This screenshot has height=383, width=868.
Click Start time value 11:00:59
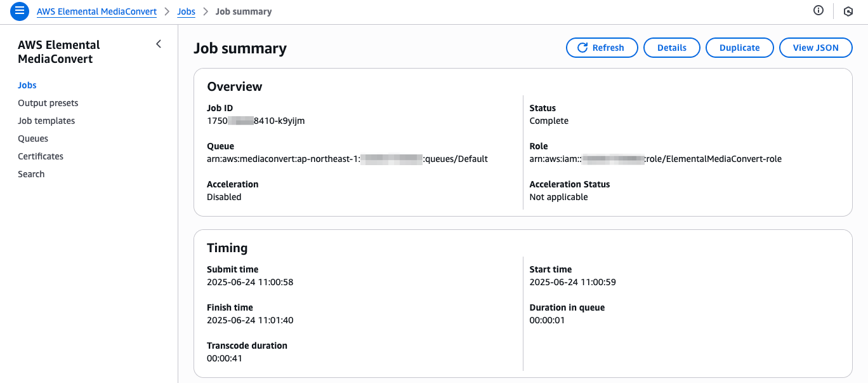click(x=573, y=282)
